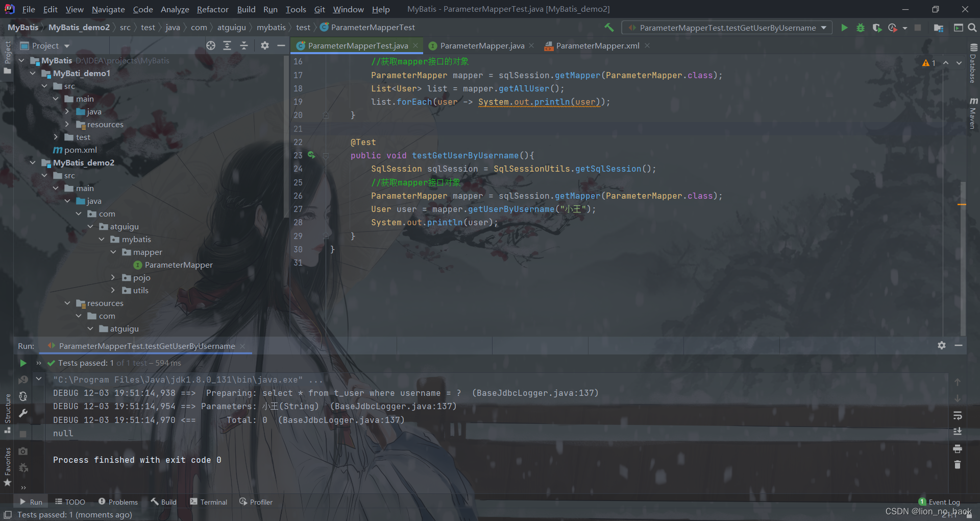Fold method at line 23 gutter
The height and width of the screenshot is (521, 980).
click(x=326, y=155)
